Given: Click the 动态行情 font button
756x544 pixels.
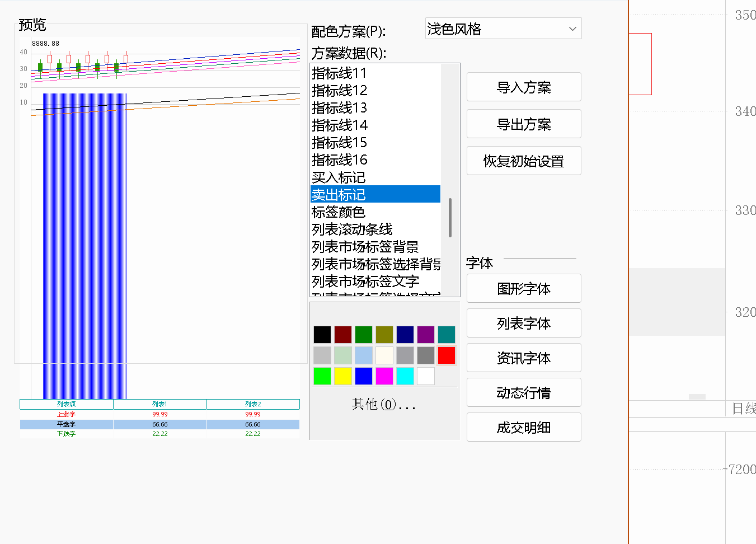Looking at the screenshot, I should [x=524, y=393].
